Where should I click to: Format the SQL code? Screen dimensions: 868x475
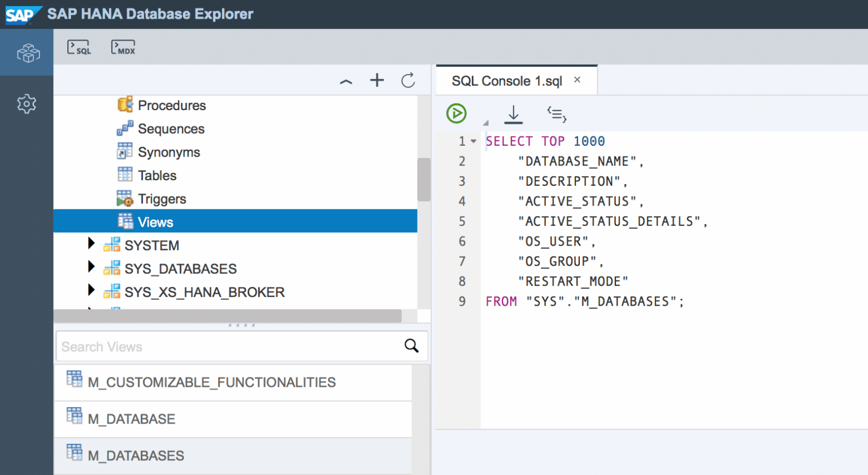557,114
